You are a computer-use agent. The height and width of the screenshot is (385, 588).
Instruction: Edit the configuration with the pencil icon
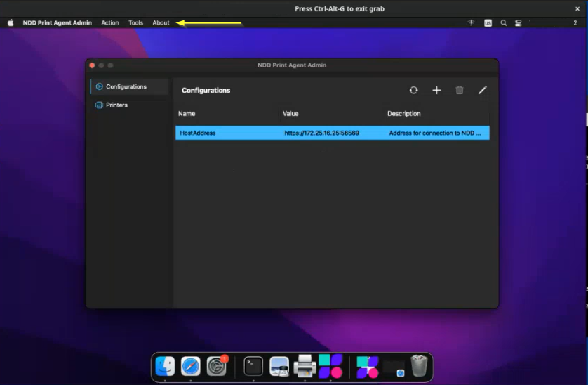point(482,90)
